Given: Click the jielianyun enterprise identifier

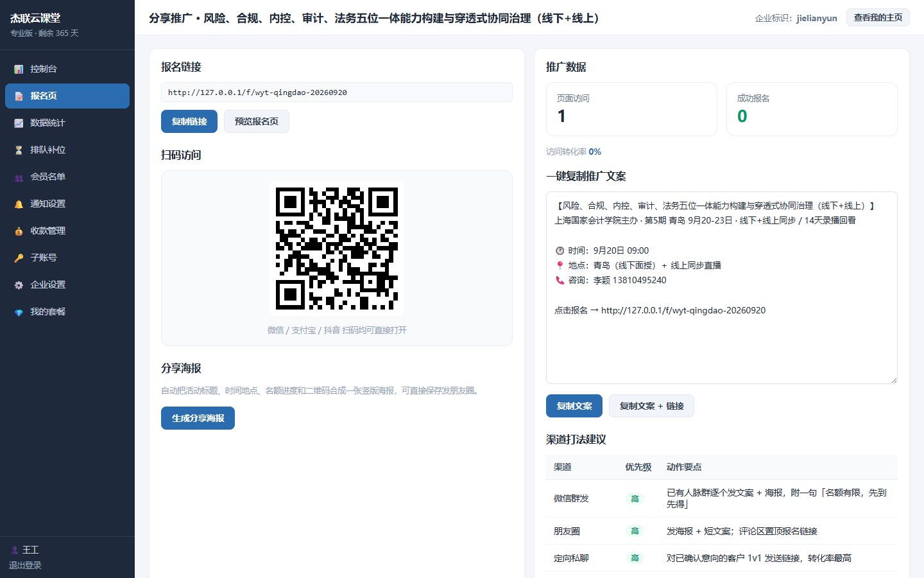Looking at the screenshot, I should click(x=817, y=18).
